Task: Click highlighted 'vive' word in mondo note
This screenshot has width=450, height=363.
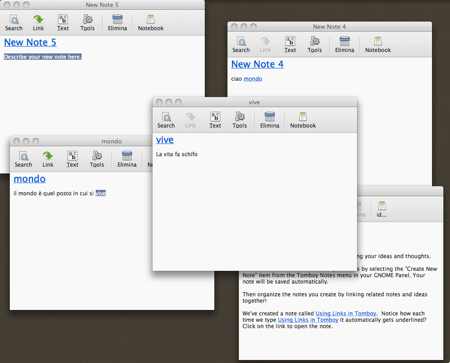Action: click(101, 193)
